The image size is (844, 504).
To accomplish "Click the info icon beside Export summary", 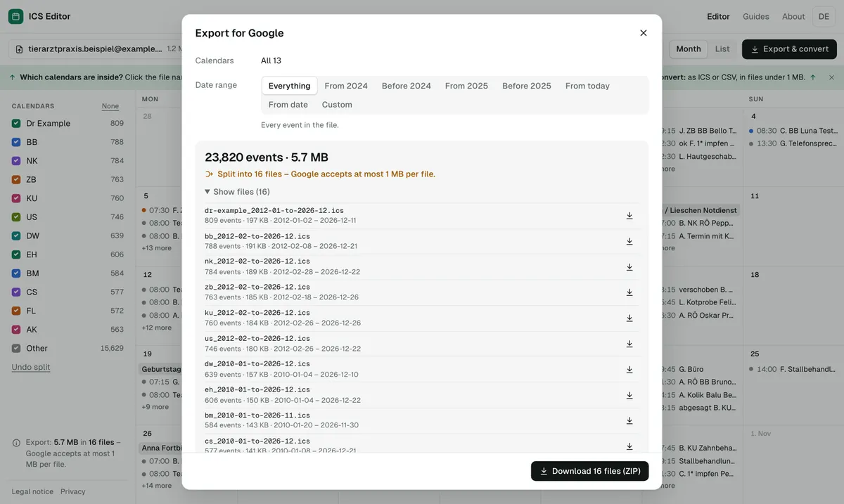I will (x=16, y=444).
